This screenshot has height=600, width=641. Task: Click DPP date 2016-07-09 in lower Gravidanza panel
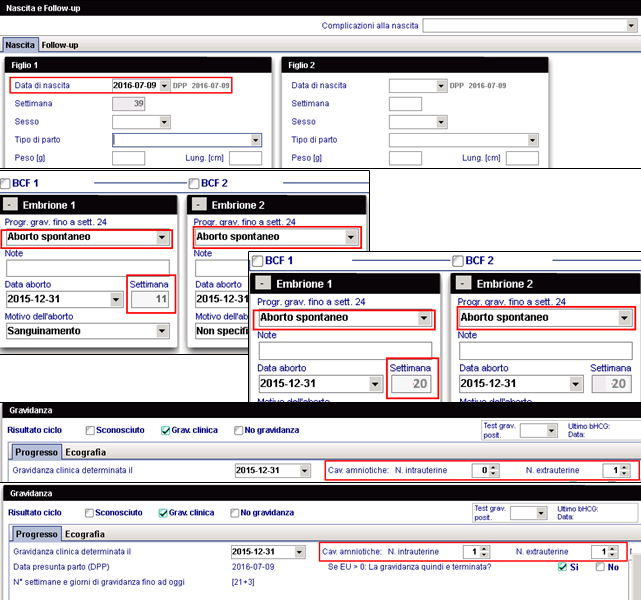(253, 567)
